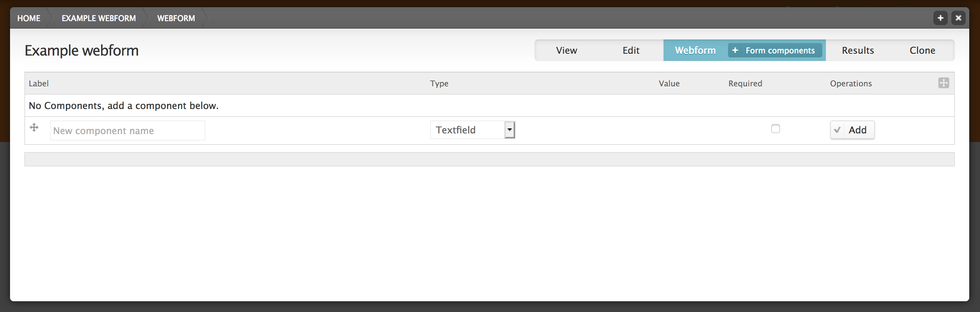
Task: Click the plus icon in overlay header
Action: (940, 18)
